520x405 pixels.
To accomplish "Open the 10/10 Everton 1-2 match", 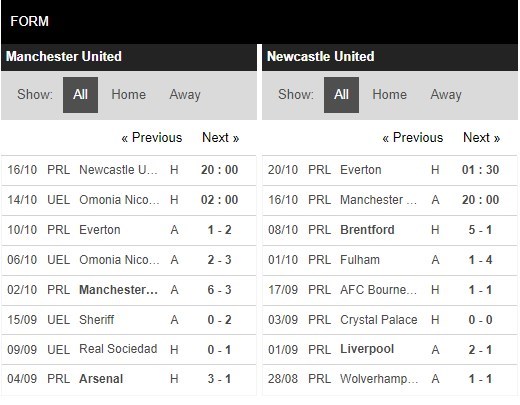I will coord(129,230).
